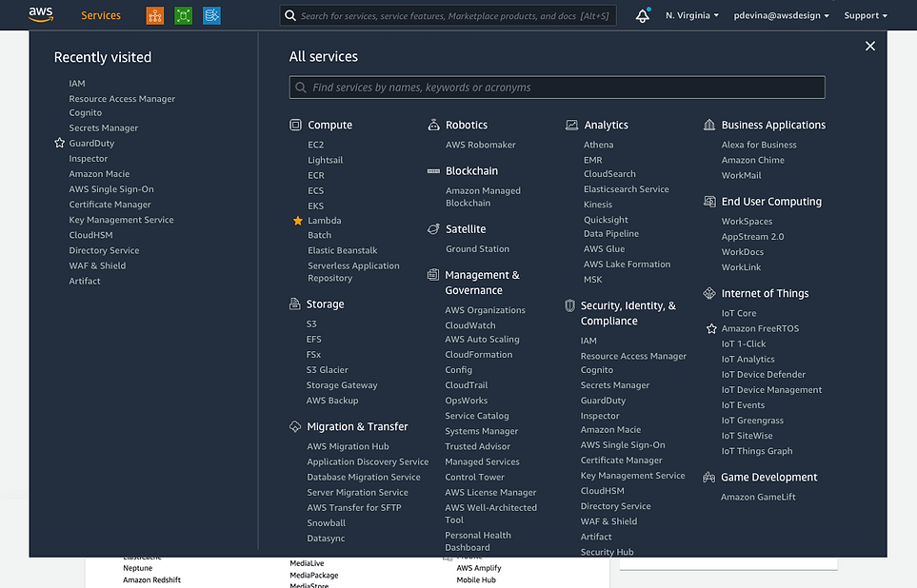Focus the Find services by names field
The image size is (917, 588).
[x=557, y=88]
